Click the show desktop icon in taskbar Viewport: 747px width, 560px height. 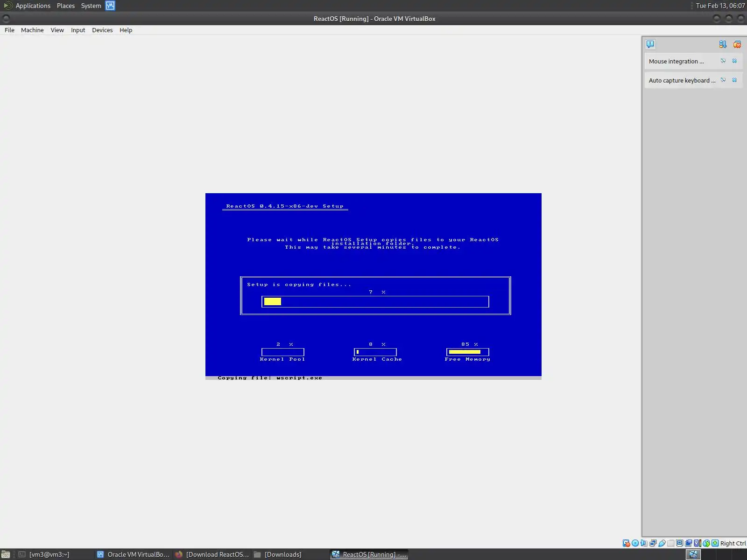6,554
